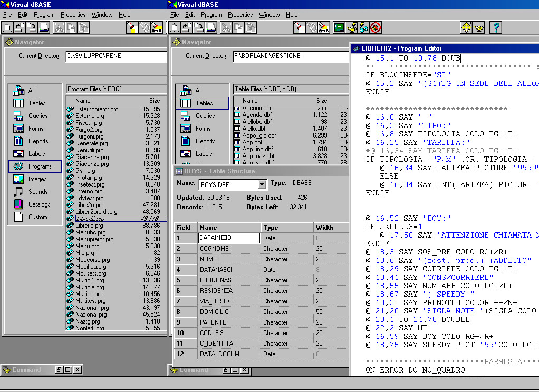Click Print icon in left dBASE window toolbar
539x392 pixels.
(x=44, y=27)
